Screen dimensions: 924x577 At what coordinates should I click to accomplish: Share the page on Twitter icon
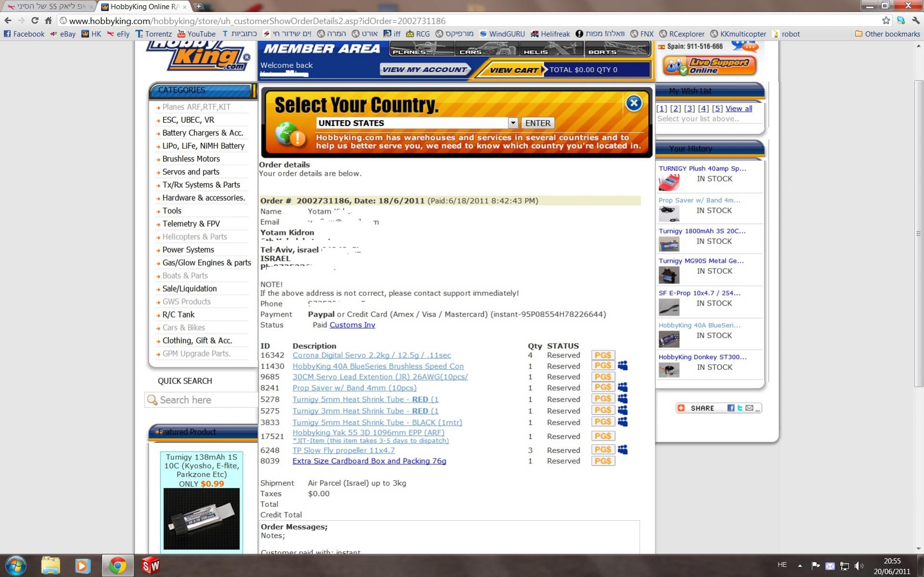tap(740, 408)
